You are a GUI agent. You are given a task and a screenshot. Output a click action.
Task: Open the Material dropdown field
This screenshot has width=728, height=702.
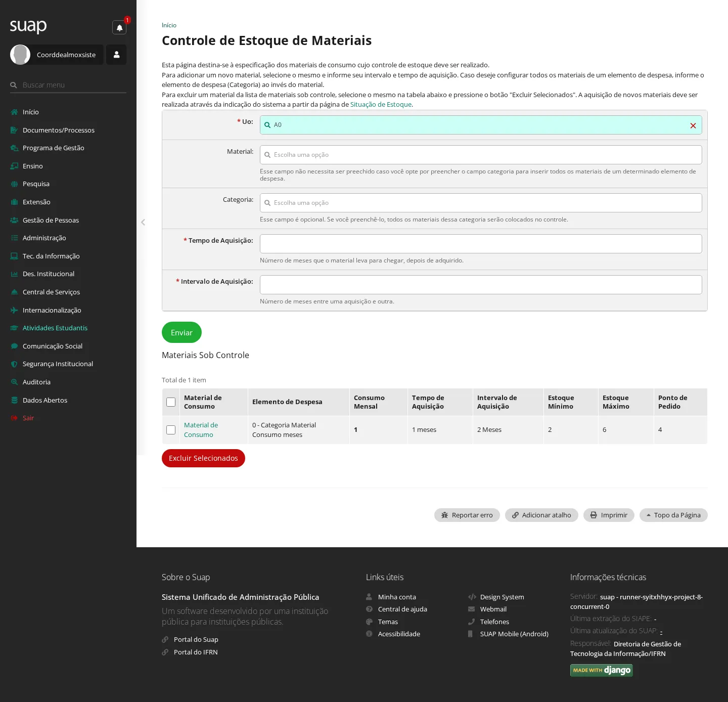481,155
